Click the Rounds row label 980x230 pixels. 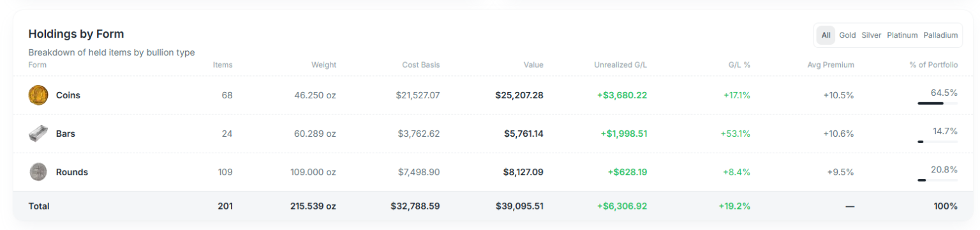coord(72,172)
